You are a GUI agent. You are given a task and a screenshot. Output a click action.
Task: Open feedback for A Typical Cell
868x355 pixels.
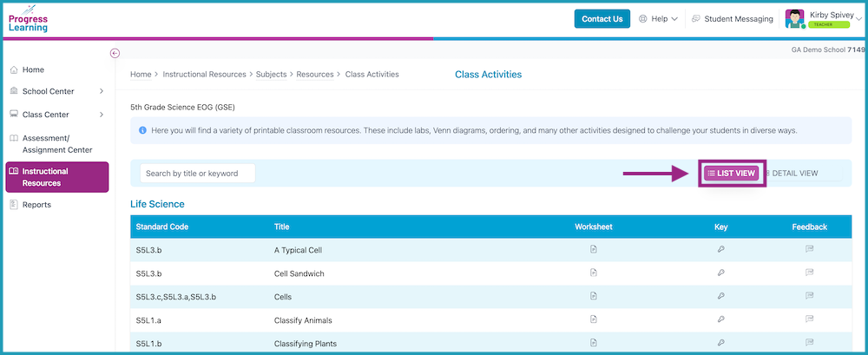pos(809,250)
